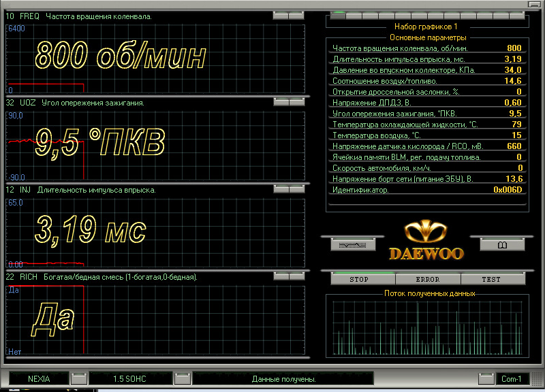This screenshot has height=392, width=545.
Task: Click the 13,6 voltage value
Action: click(514, 179)
